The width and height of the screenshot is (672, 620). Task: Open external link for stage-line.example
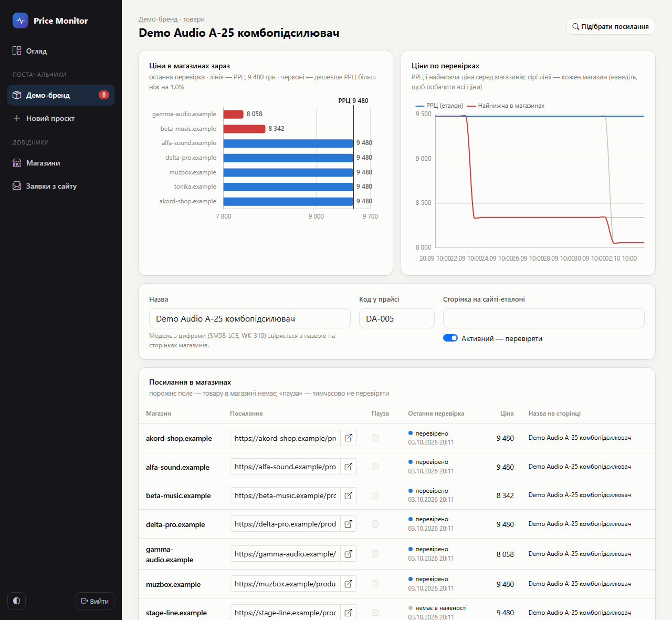point(349,613)
